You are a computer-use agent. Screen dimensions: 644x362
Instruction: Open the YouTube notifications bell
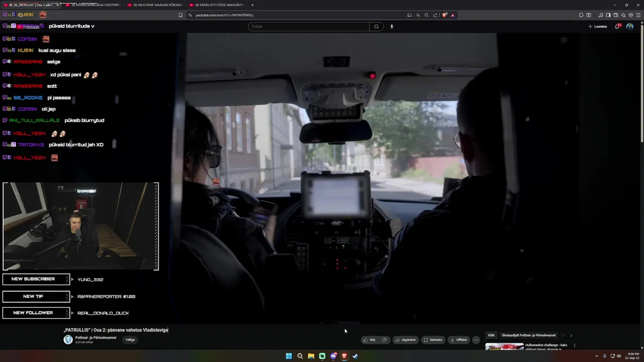tap(617, 27)
